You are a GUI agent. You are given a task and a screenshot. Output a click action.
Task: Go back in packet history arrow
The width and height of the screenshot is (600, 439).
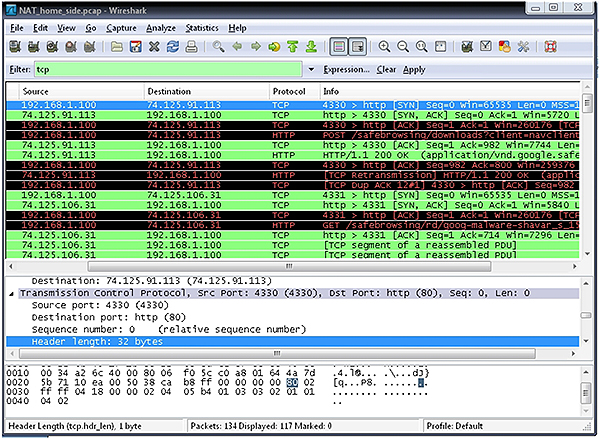pyautogui.click(x=237, y=47)
